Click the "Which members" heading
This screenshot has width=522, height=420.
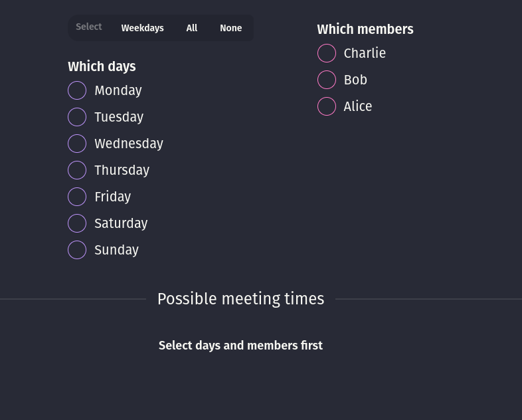click(x=365, y=29)
